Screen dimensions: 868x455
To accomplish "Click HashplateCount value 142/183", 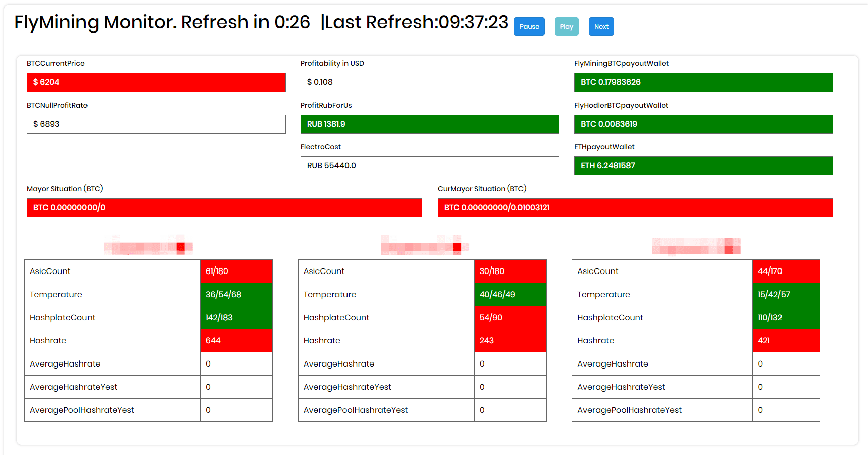I will (236, 318).
